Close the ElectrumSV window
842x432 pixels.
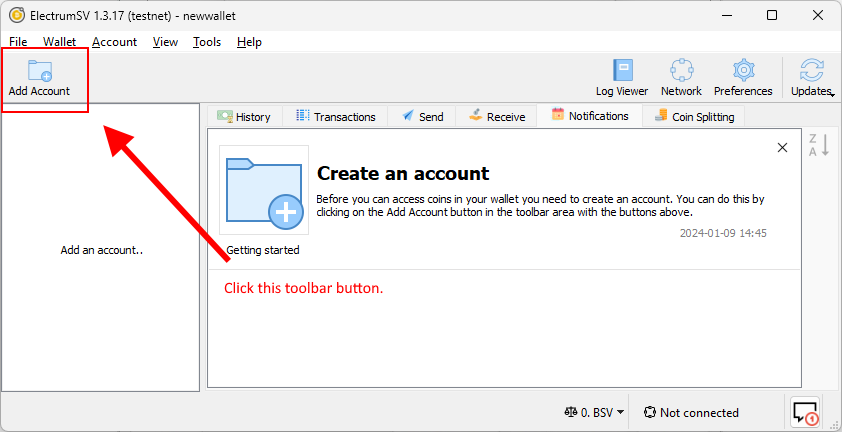pyautogui.click(x=818, y=16)
